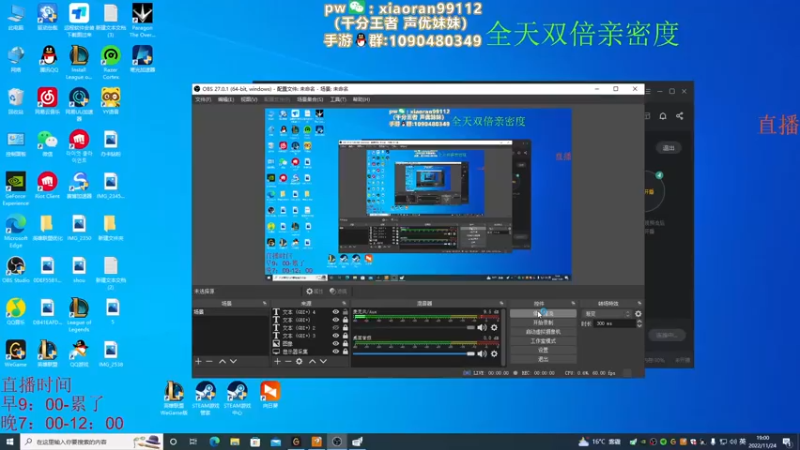This screenshot has height=450, width=800.
Task: Open 帮助(H) menu in OBS
Action: coord(361,99)
